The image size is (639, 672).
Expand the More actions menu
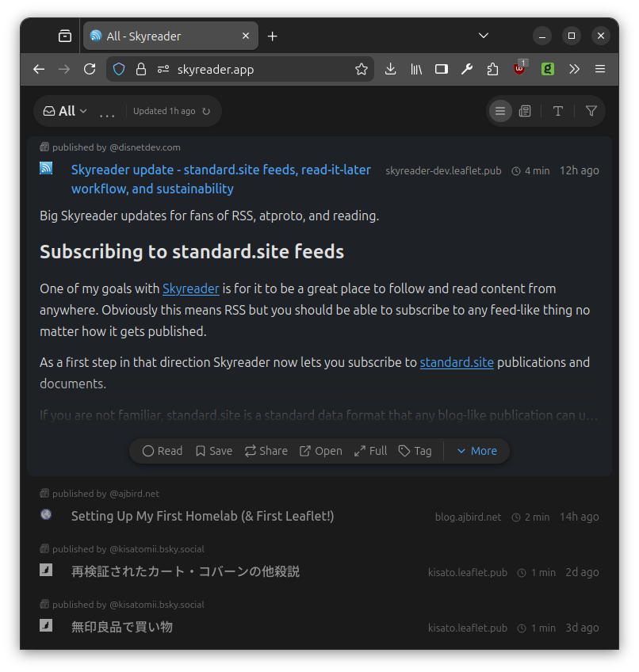(x=476, y=450)
